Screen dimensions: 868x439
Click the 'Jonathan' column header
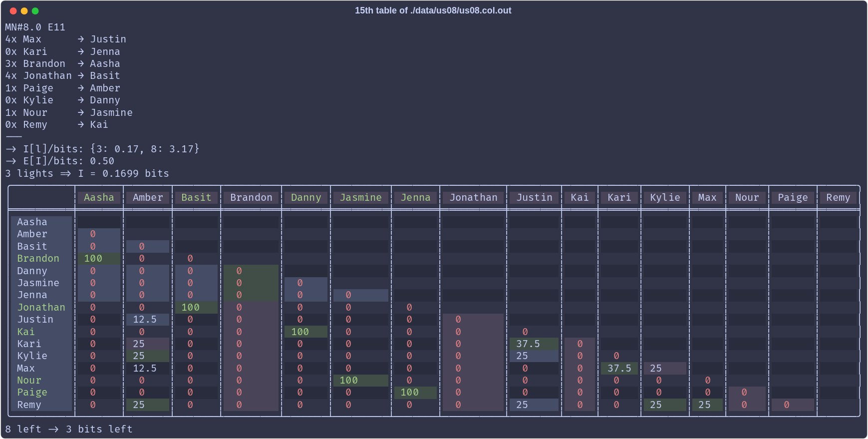(474, 197)
